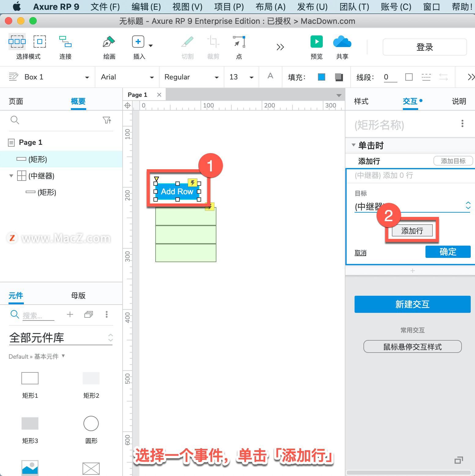
Task: Click the Cancel (取消) link
Action: pos(361,253)
